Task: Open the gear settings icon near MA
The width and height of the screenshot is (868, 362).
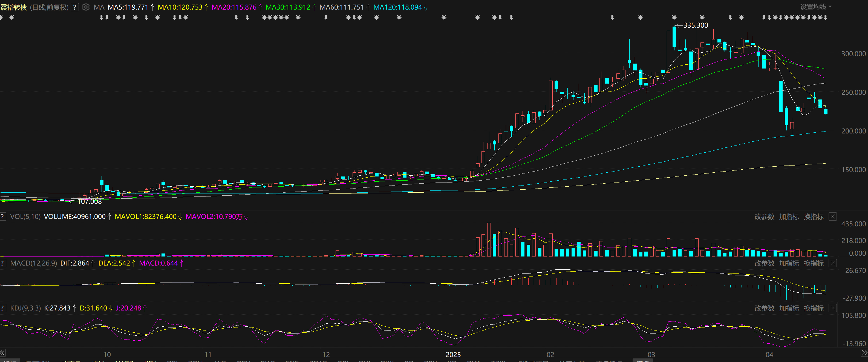Action: [86, 7]
